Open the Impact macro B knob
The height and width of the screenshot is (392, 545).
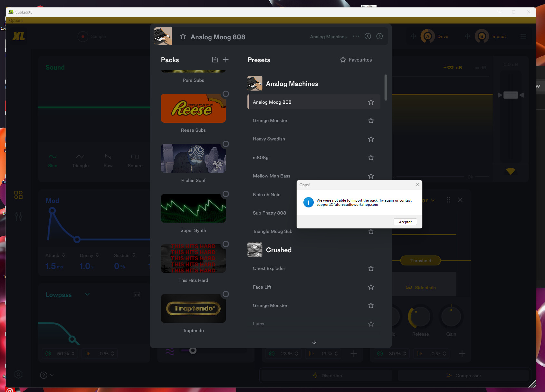pos(482,36)
